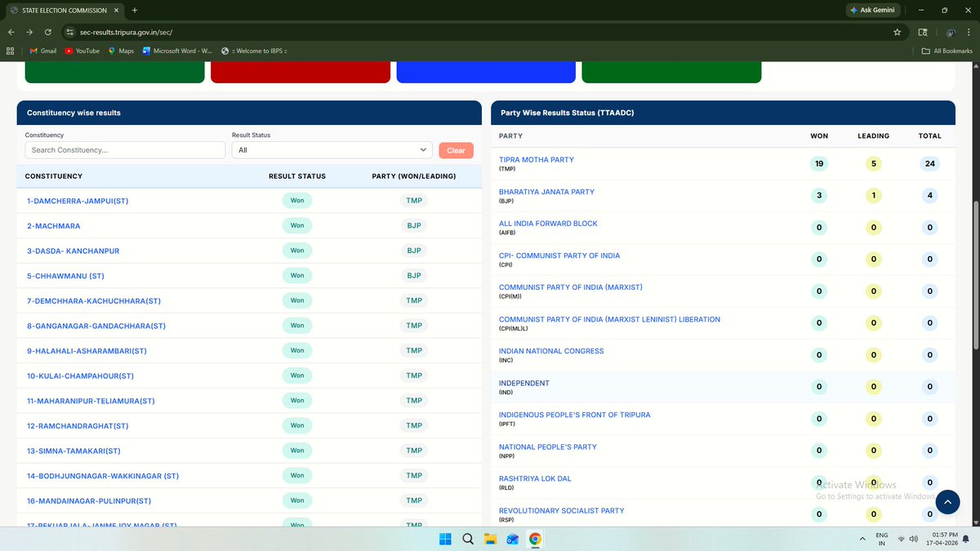Open the Result Status dropdown
This screenshot has width=980, height=551.
[332, 150]
